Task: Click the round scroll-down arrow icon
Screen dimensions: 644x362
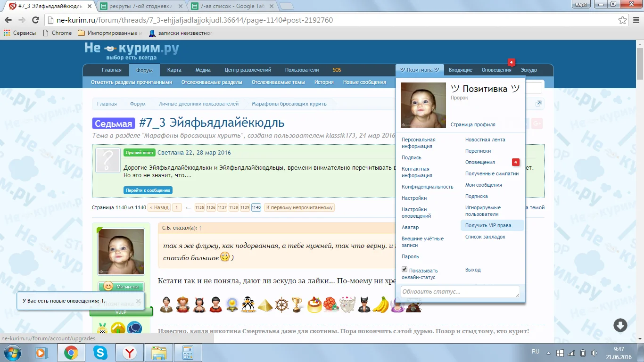Action: 620,325
